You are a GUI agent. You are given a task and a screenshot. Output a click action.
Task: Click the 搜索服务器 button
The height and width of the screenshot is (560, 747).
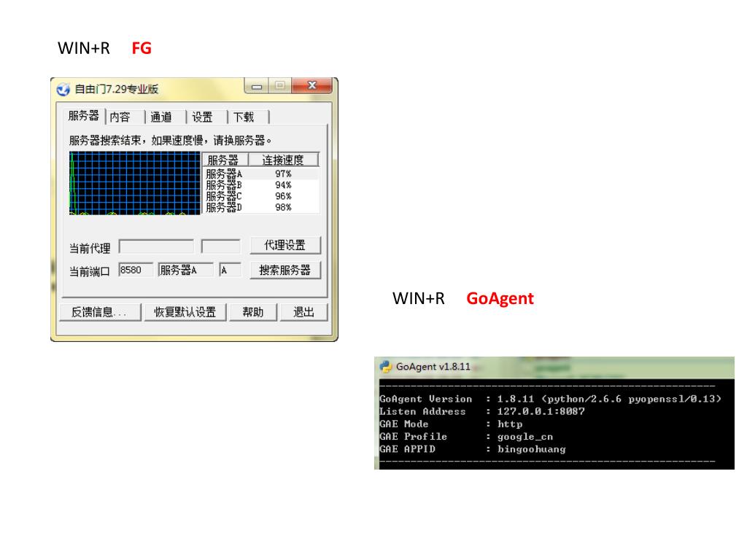click(x=285, y=270)
